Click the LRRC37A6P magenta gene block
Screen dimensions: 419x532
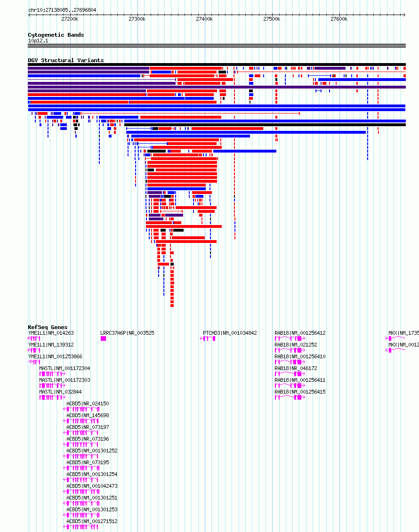[103, 339]
